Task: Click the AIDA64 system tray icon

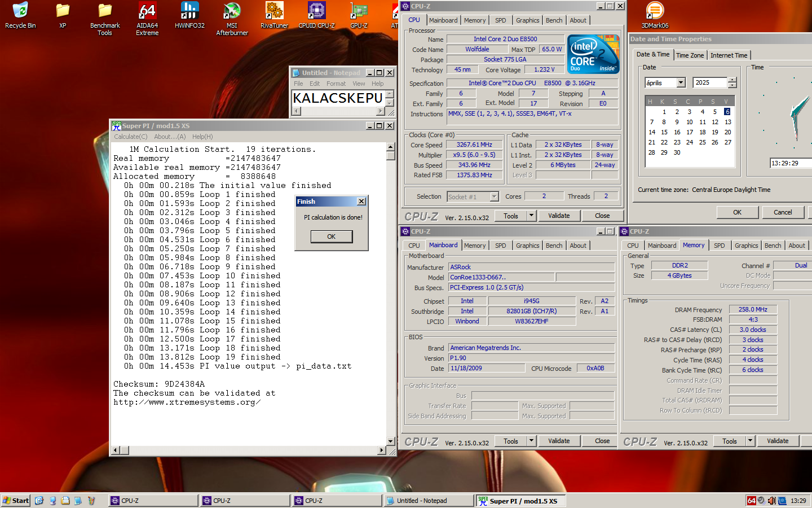Action: coord(751,501)
